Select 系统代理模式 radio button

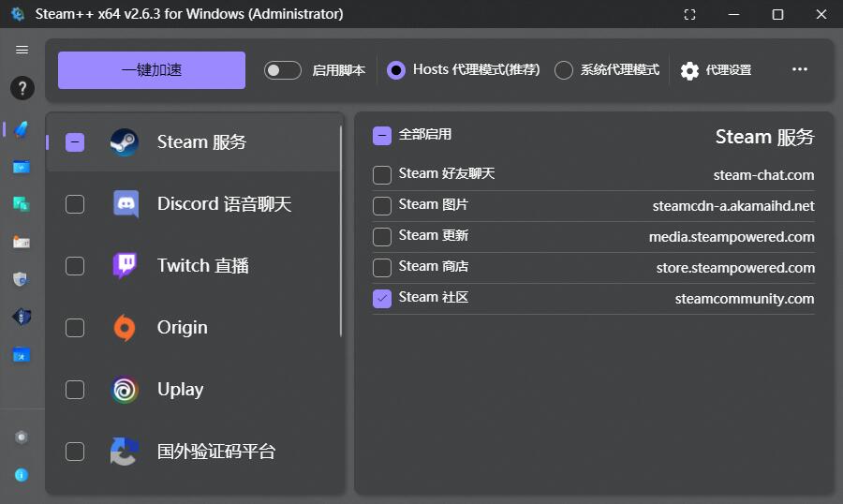click(x=563, y=70)
